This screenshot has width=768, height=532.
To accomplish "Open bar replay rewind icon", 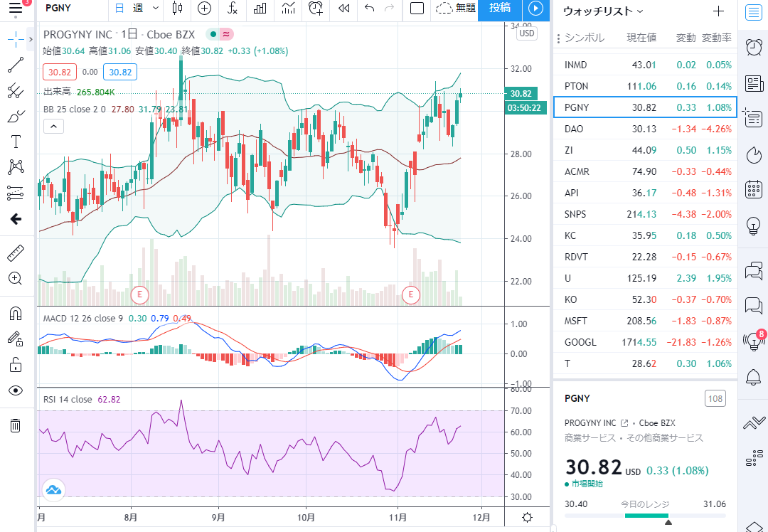I will click(x=344, y=8).
